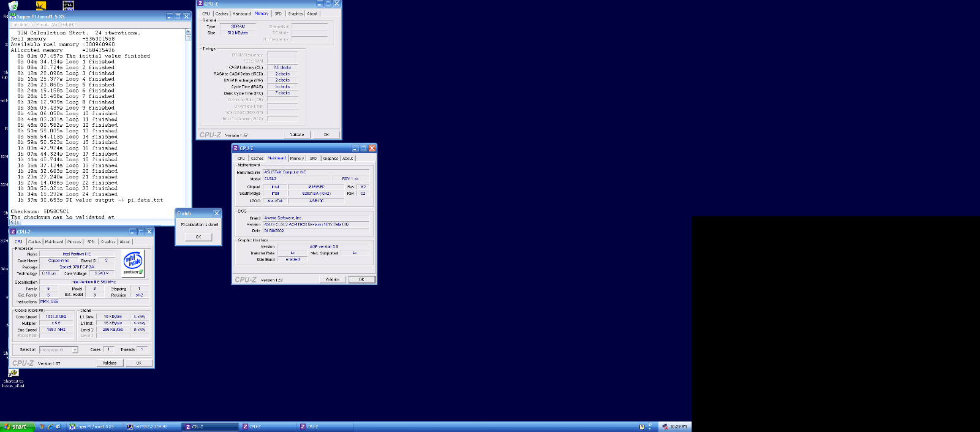Open the yellow desktop shortcut icon

click(x=41, y=6)
